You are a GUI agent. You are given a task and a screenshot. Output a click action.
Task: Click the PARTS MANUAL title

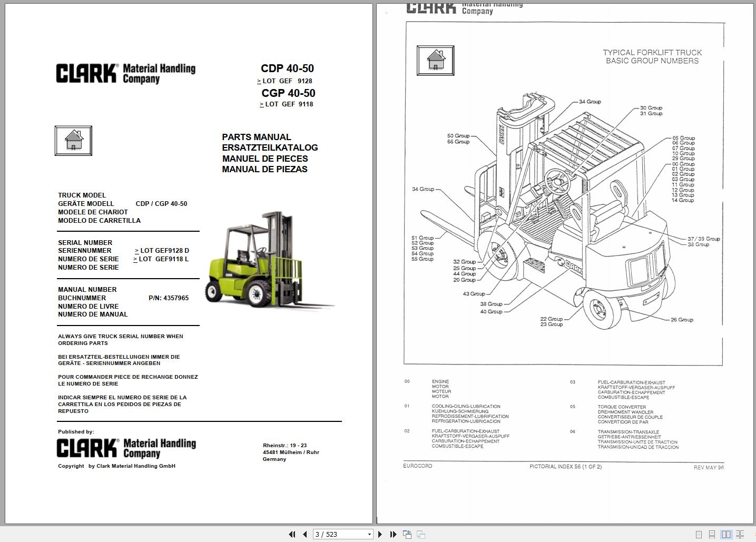257,137
